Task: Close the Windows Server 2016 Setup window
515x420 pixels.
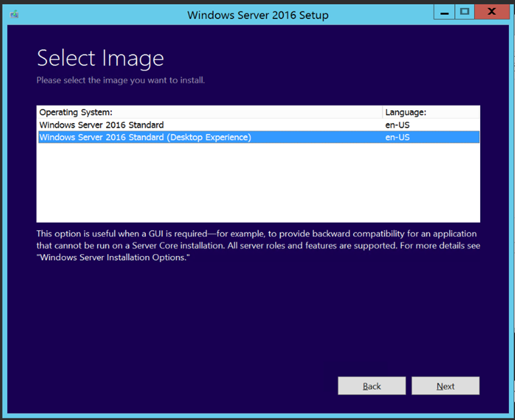Action: click(491, 12)
